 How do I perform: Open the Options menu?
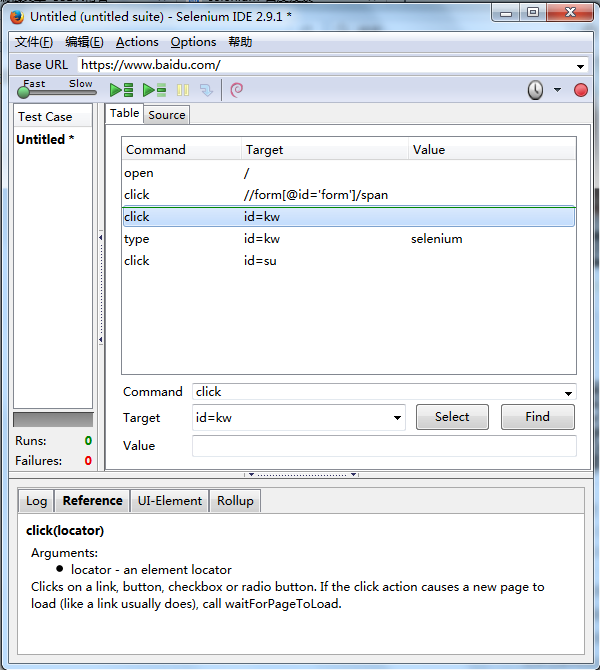[x=193, y=42]
